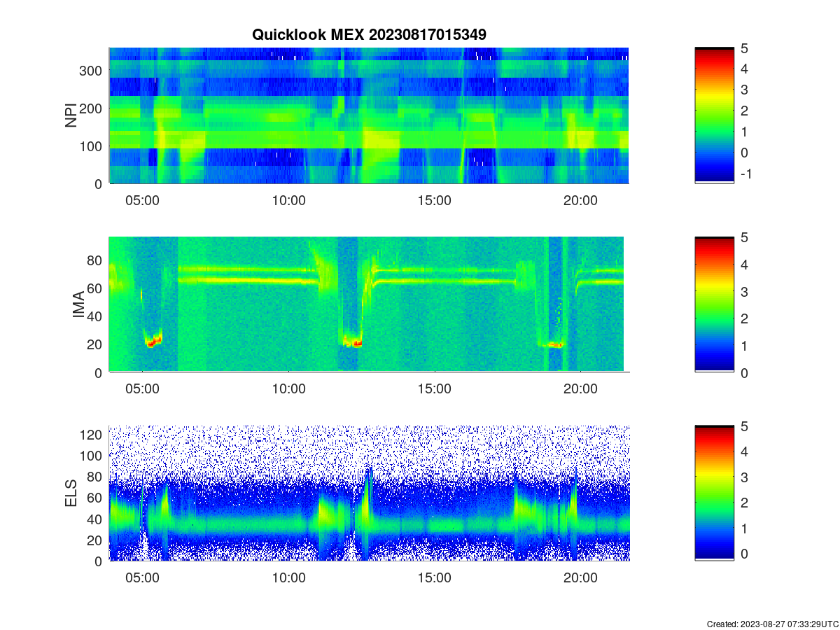
Task: Click the 5 label on IMA color bar
Action: click(745, 237)
